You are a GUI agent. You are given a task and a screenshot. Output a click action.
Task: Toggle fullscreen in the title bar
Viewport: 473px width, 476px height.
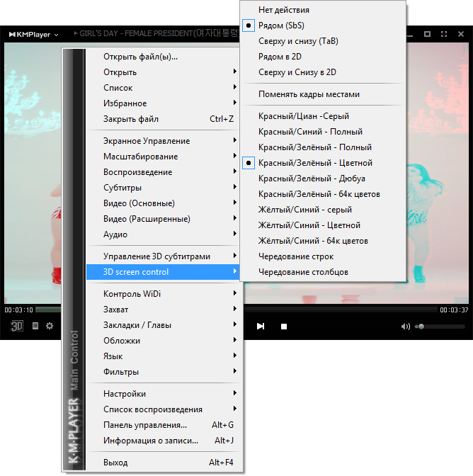click(x=444, y=34)
